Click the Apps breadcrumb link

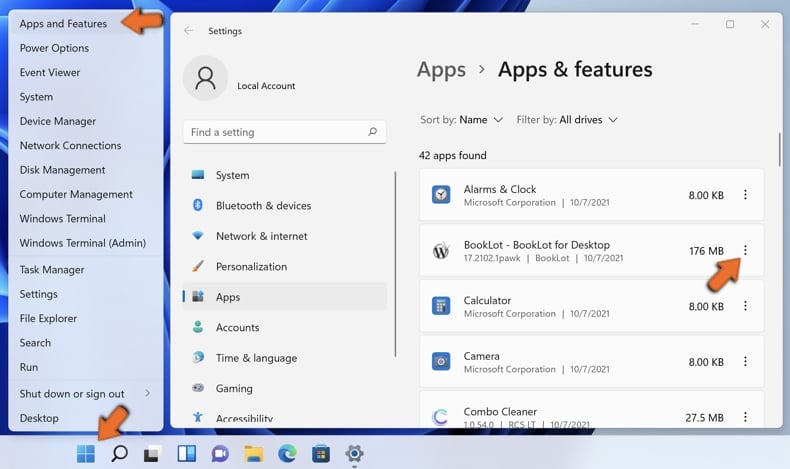[x=441, y=70]
